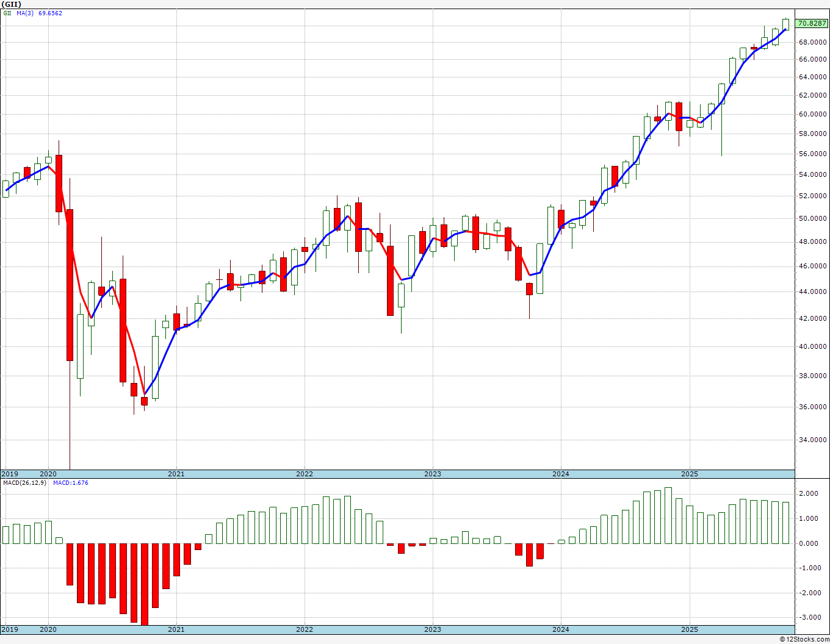The height and width of the screenshot is (644, 830).
Task: Select 2025 on the price chart time axis
Action: pos(690,474)
